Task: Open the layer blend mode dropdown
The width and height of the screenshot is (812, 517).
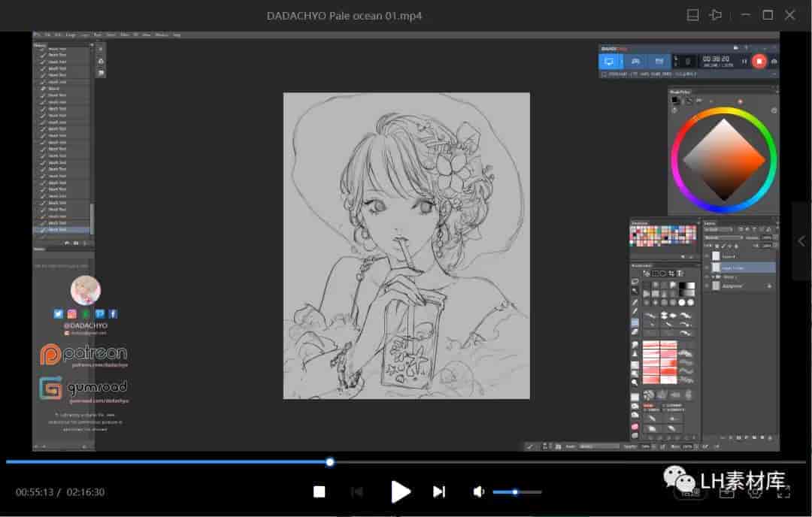Action: pos(723,237)
